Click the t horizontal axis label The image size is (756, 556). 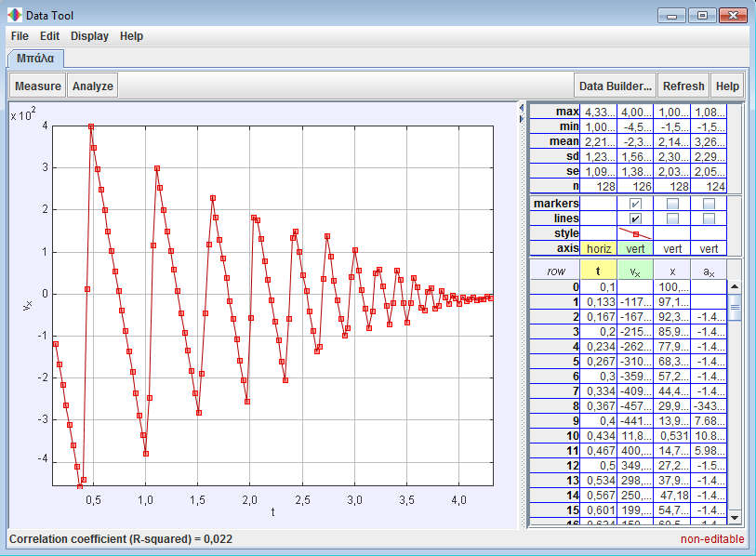[x=272, y=512]
